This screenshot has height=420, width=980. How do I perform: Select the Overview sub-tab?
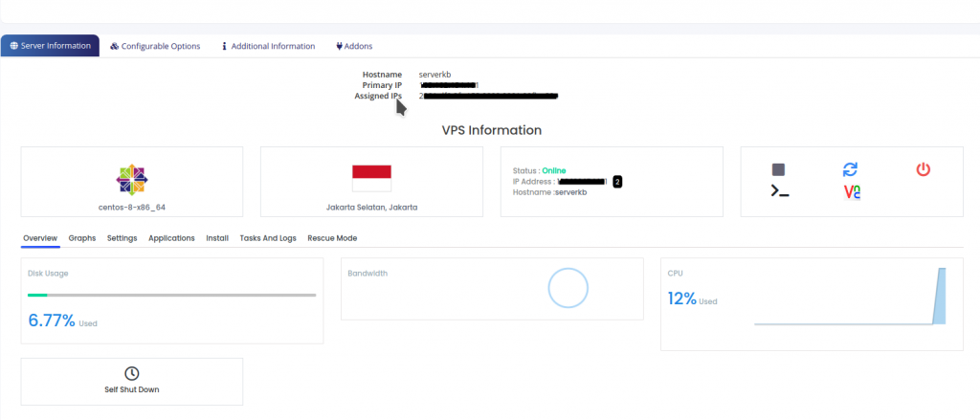(x=40, y=238)
